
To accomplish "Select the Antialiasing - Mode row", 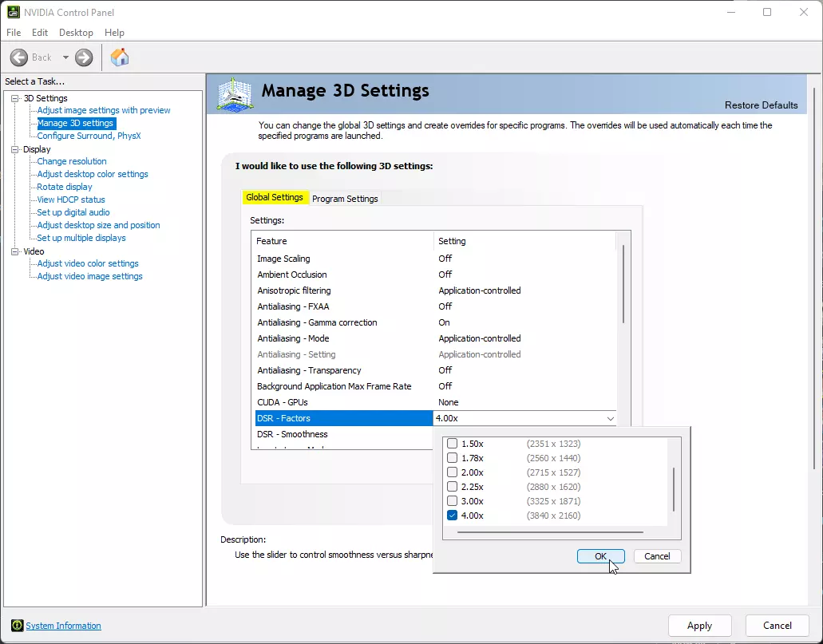I will (x=434, y=338).
